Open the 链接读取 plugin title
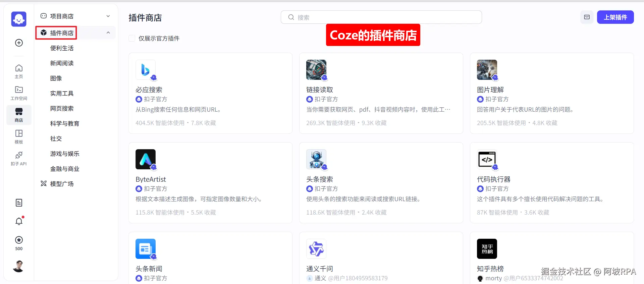 point(320,90)
